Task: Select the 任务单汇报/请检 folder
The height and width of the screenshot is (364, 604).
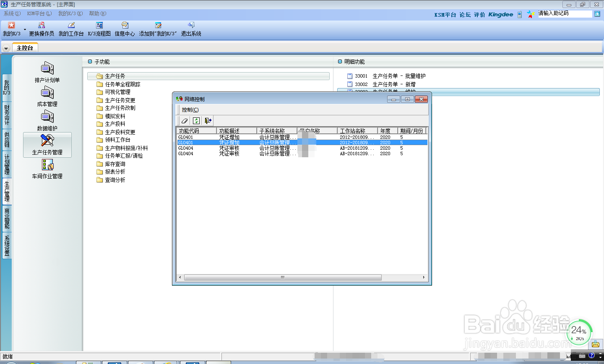Action: (x=120, y=156)
